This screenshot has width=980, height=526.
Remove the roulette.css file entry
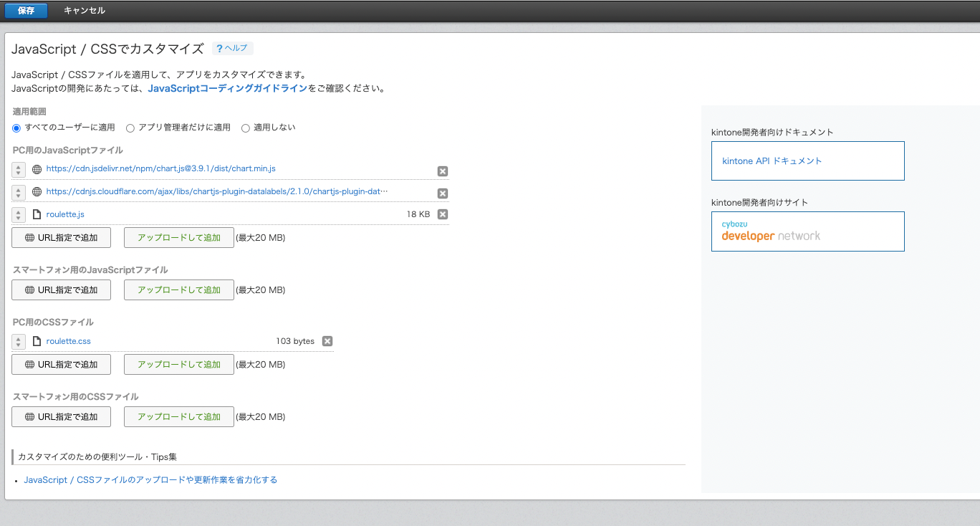[327, 340]
